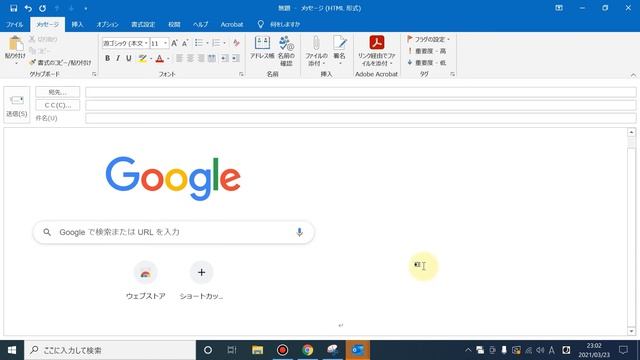The height and width of the screenshot is (360, 640).
Task: Click the Web Store (ウェブストア) shortcut icon
Action: tap(146, 272)
